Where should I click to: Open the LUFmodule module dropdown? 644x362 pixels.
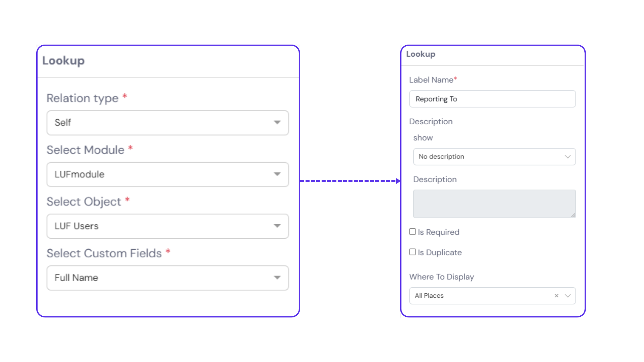pos(161,174)
